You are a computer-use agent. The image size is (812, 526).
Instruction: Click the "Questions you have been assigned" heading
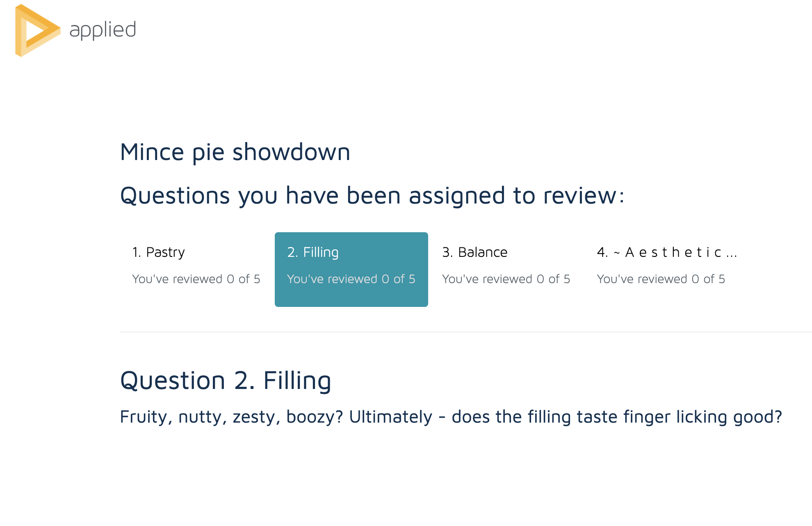pyautogui.click(x=372, y=195)
